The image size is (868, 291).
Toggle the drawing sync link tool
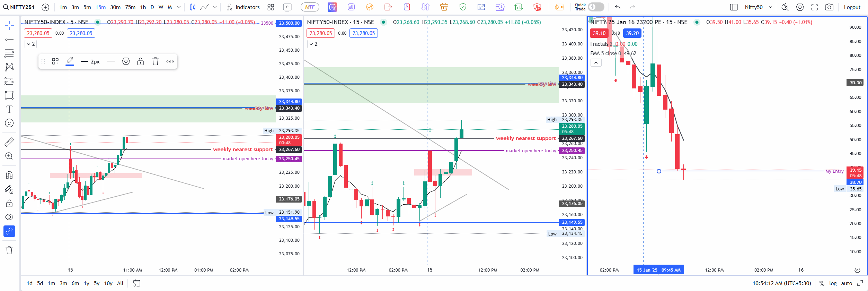tap(9, 231)
